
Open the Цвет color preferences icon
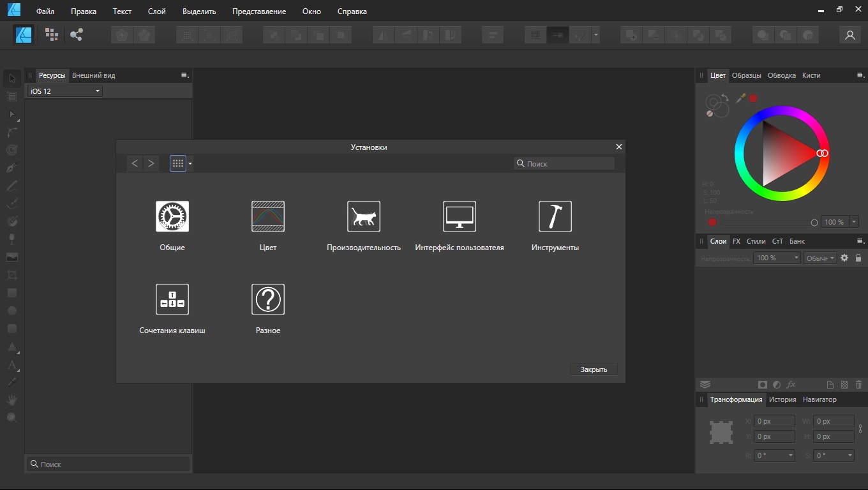pos(268,217)
